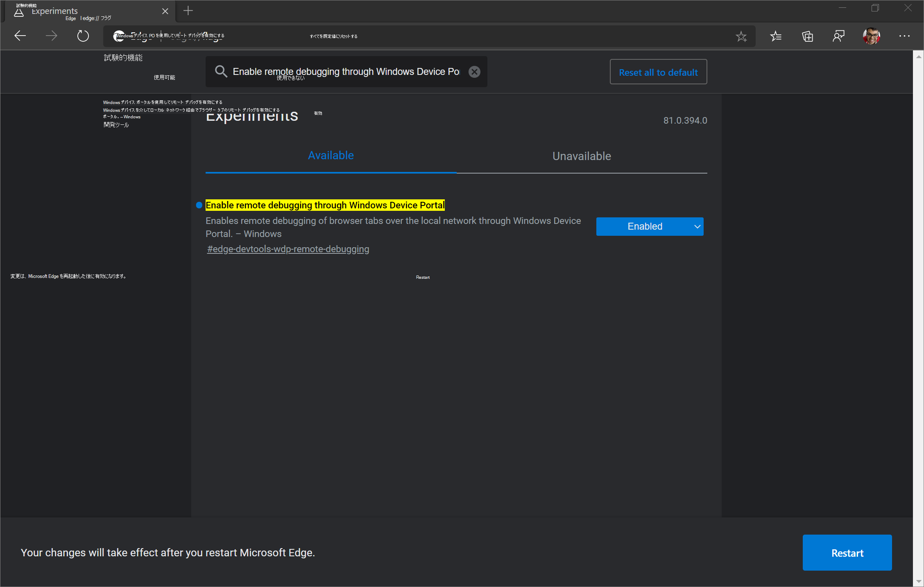Open the Favorites list
The width and height of the screenshot is (924, 587).
775,36
